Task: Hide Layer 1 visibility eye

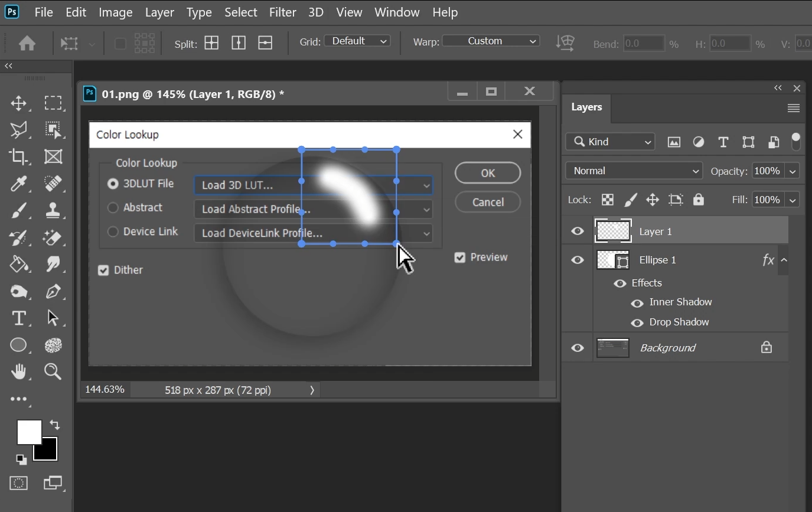Action: [578, 231]
